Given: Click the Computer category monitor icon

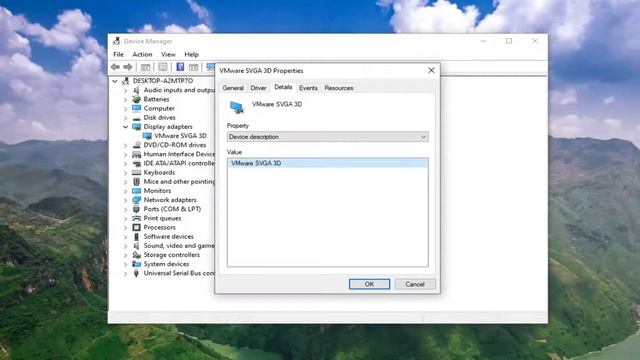Looking at the screenshot, I should 136,108.
